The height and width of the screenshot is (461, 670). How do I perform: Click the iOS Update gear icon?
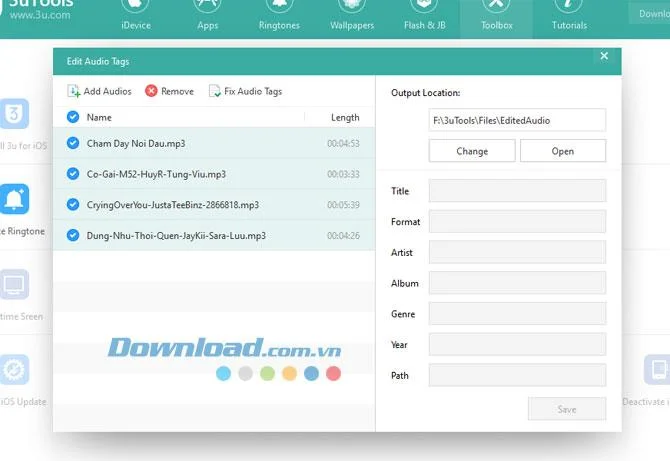tap(14, 370)
